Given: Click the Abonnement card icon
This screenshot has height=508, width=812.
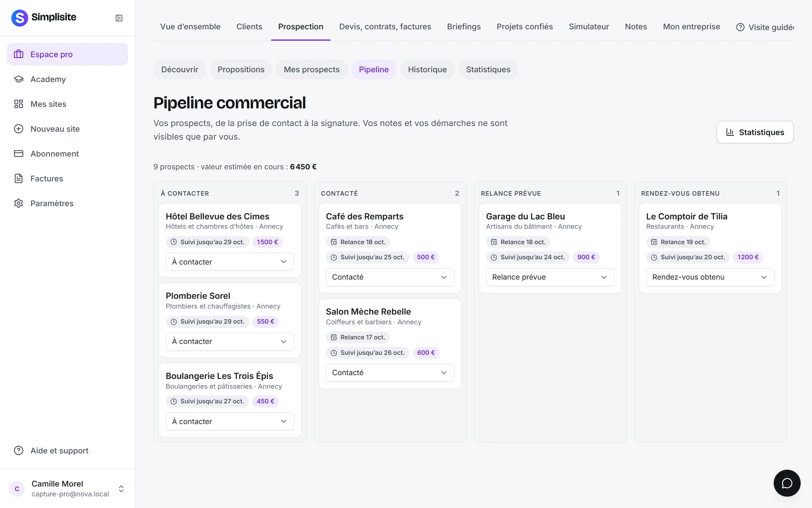Looking at the screenshot, I should [x=19, y=154].
